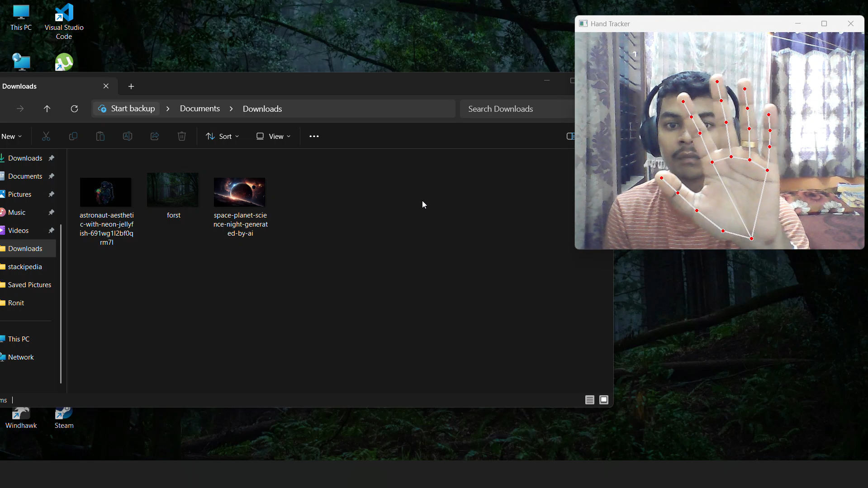Click Start backup in address bar
The height and width of the screenshot is (488, 868).
[x=127, y=109]
